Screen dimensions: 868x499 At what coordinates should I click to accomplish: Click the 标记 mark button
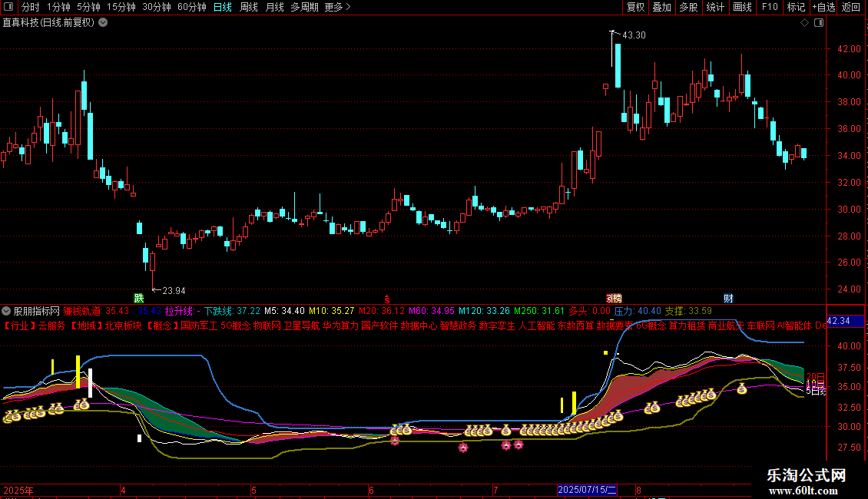pos(796,7)
